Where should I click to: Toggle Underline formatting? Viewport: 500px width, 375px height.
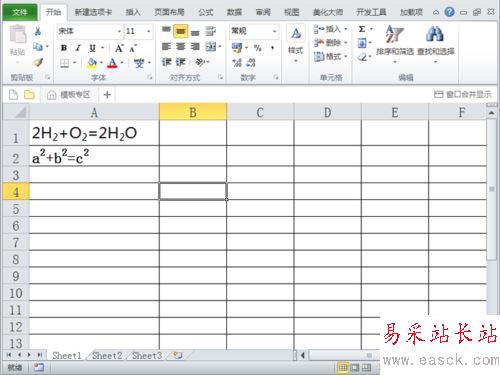(x=92, y=48)
